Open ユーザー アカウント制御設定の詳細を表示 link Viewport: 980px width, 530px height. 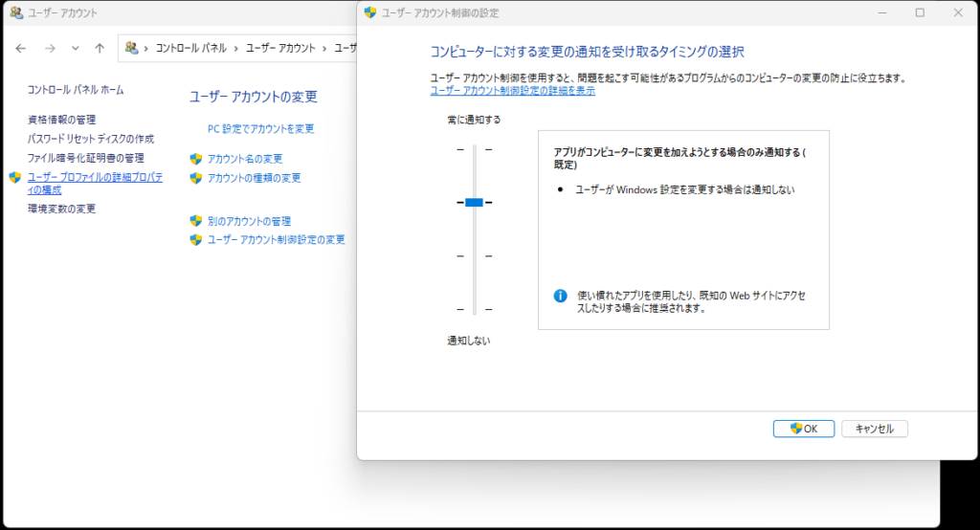(512, 91)
